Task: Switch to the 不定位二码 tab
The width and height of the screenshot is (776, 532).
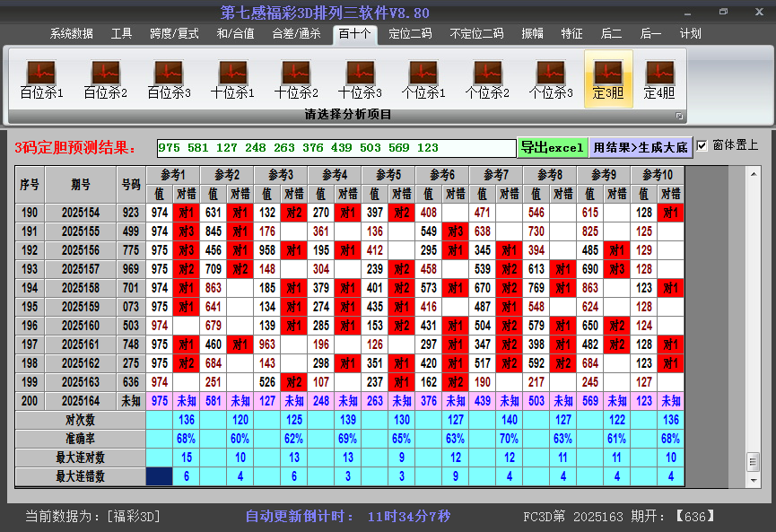Action: (x=476, y=34)
